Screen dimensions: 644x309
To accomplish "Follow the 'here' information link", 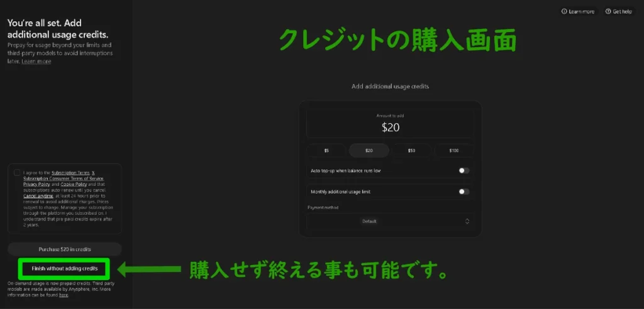I will pyautogui.click(x=64, y=295).
